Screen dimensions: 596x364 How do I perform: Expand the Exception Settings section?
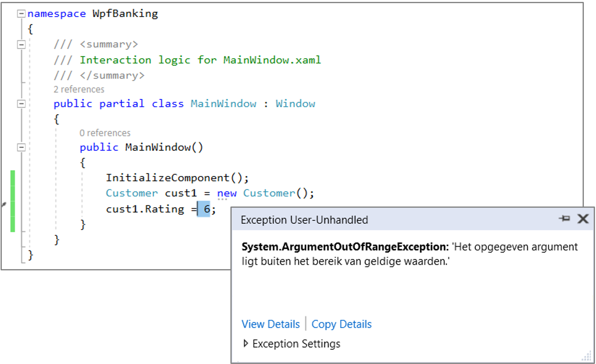click(246, 344)
